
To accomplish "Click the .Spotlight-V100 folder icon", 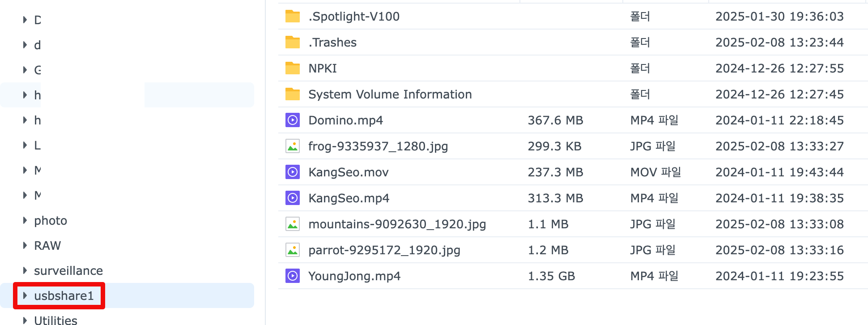I will click(x=293, y=16).
